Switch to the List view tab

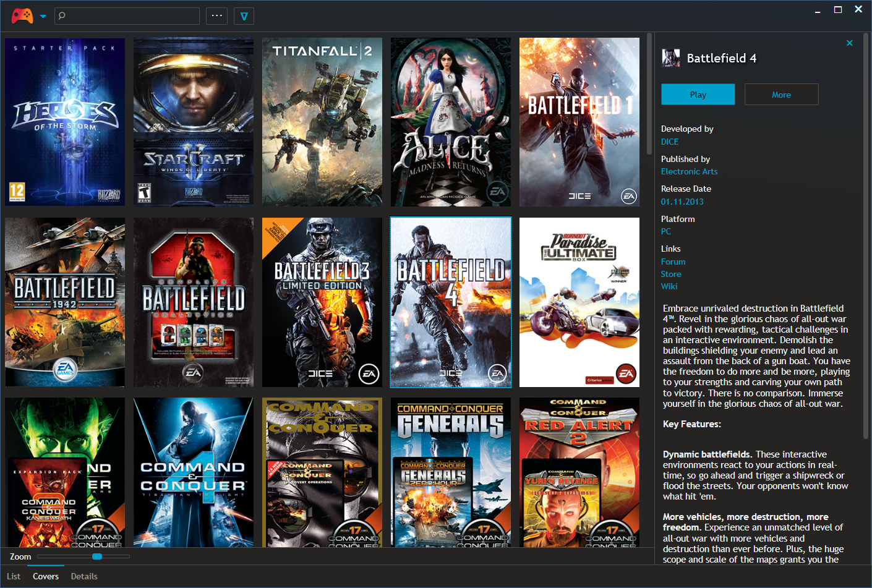click(x=14, y=576)
